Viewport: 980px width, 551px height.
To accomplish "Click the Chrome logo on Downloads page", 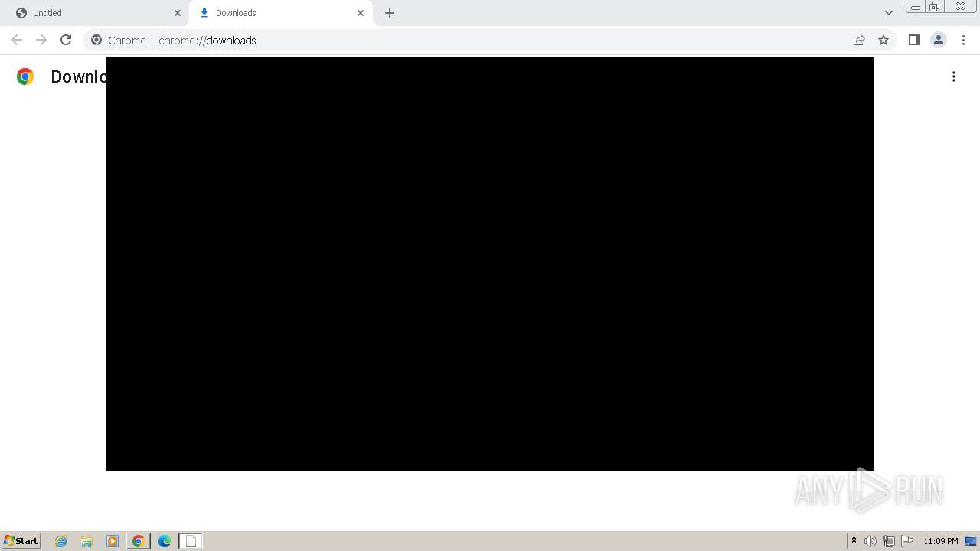I will pos(25,77).
